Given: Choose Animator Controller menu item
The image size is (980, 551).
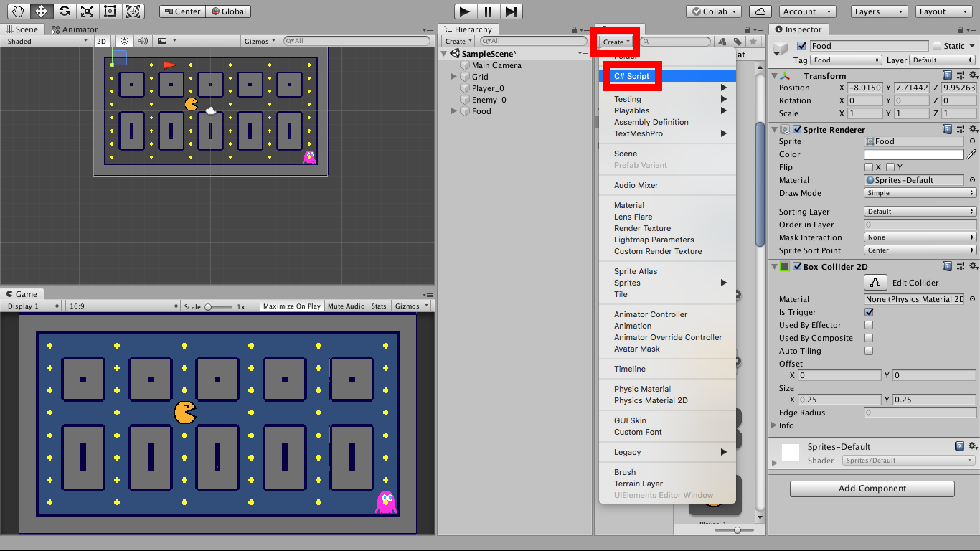Looking at the screenshot, I should pos(667,314).
